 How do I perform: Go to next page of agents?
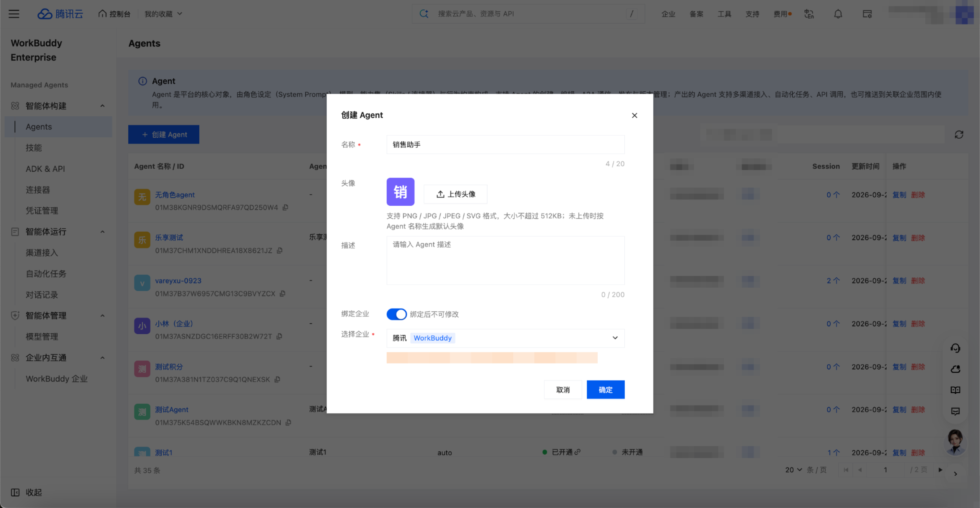coord(940,470)
